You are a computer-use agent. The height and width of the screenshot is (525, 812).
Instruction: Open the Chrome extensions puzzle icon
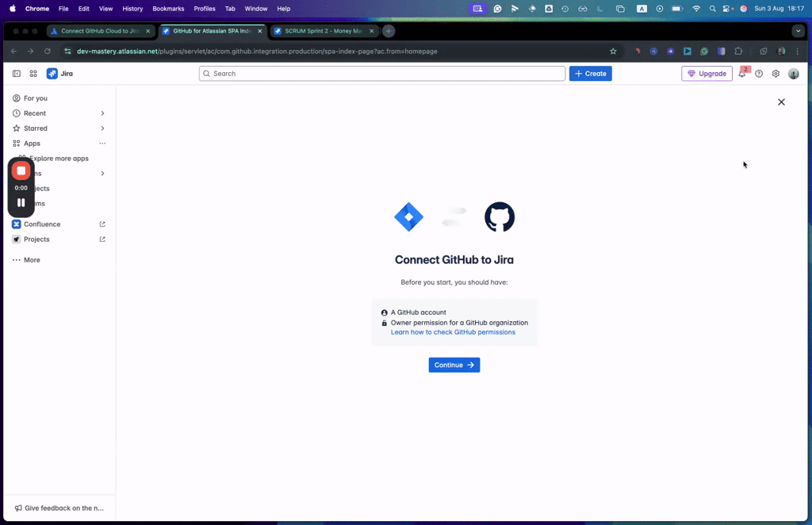coord(738,52)
